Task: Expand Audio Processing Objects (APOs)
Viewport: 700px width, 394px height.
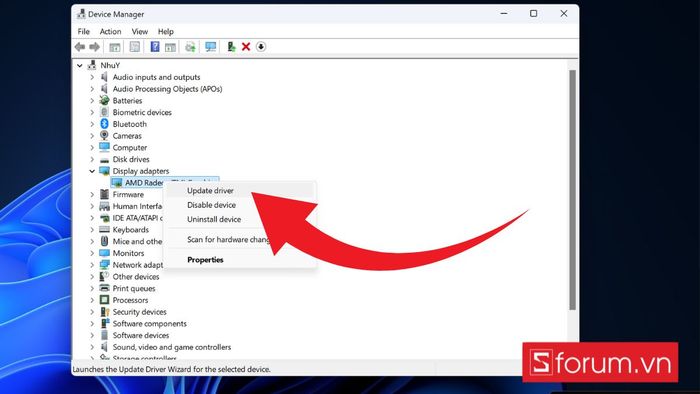Action: click(92, 89)
